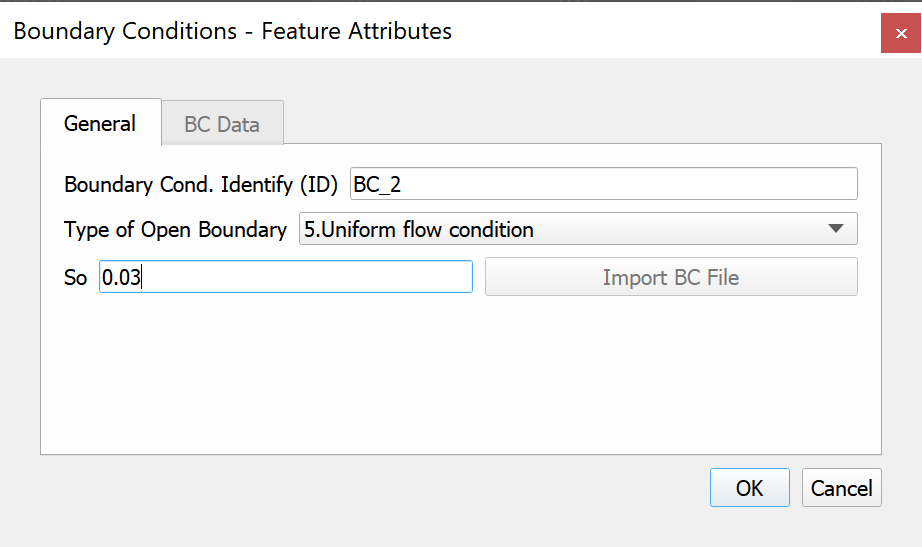
Task: Click the 'Type of Open Boundary' label
Action: point(175,230)
